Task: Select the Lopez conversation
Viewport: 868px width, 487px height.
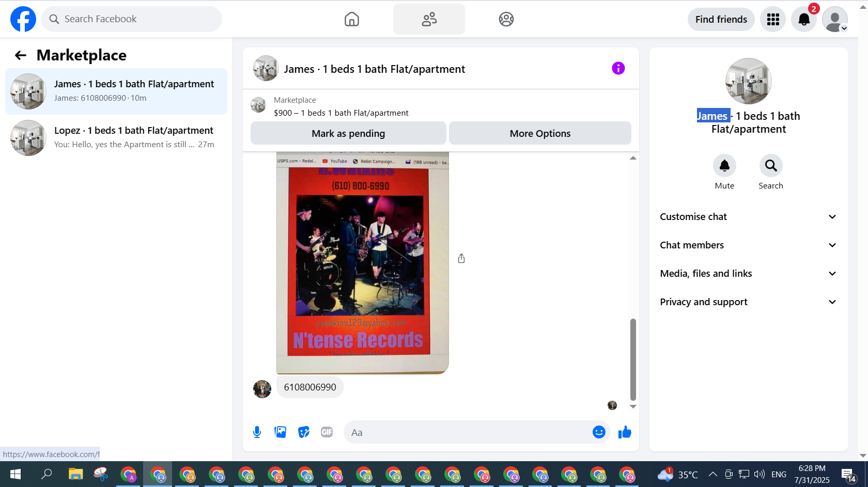Action: point(116,138)
